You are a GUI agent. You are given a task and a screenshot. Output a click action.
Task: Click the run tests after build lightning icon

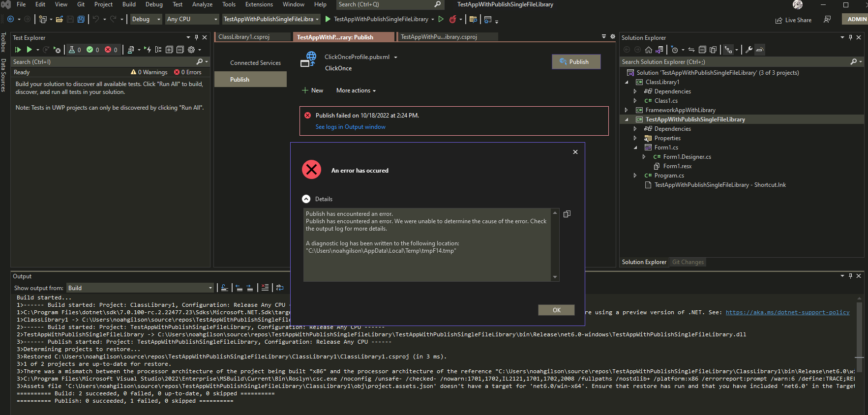point(148,50)
